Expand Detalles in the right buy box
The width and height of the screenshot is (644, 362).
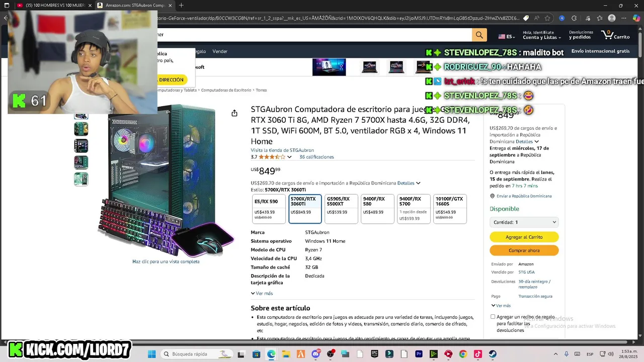coord(527,142)
